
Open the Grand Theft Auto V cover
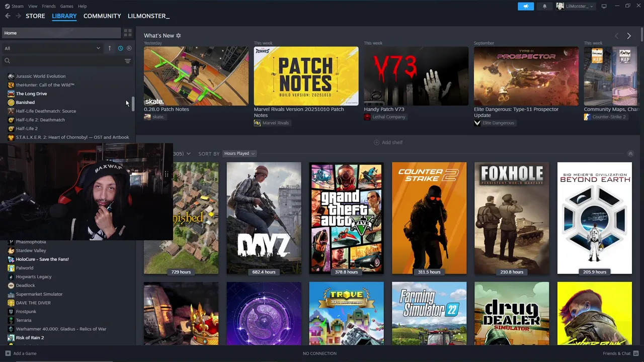tap(346, 218)
